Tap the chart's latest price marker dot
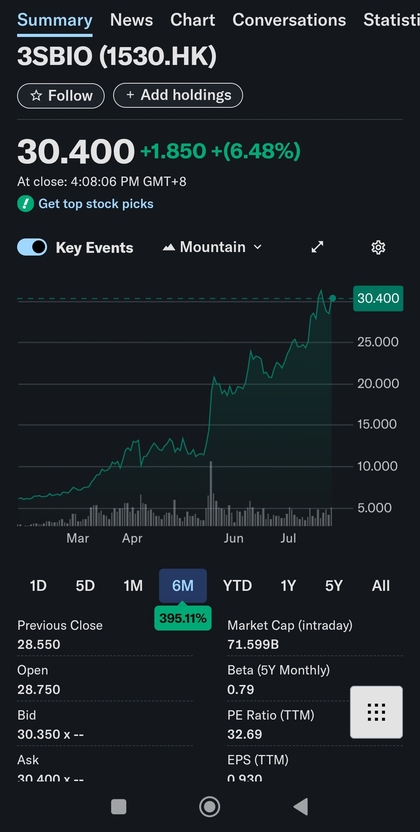Image resolution: width=420 pixels, height=832 pixels. [332, 298]
